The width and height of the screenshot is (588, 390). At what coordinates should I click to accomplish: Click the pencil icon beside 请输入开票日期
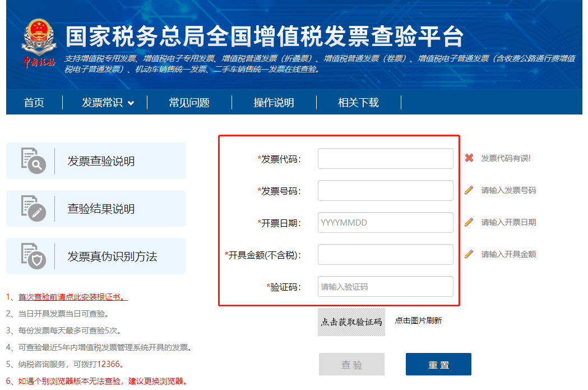pos(469,222)
